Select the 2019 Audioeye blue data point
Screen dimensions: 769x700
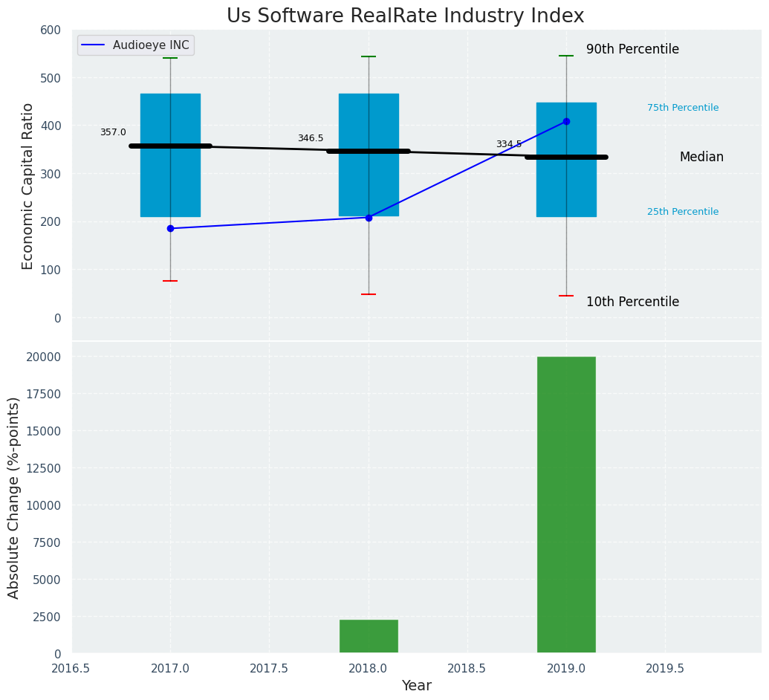point(566,121)
